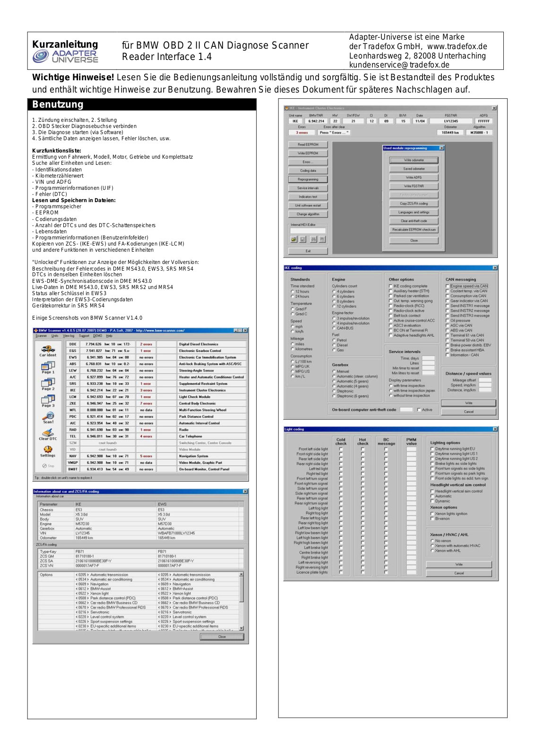Select the 6 cylinders option
This screenshot has width=535, height=756.
[x=343, y=297]
